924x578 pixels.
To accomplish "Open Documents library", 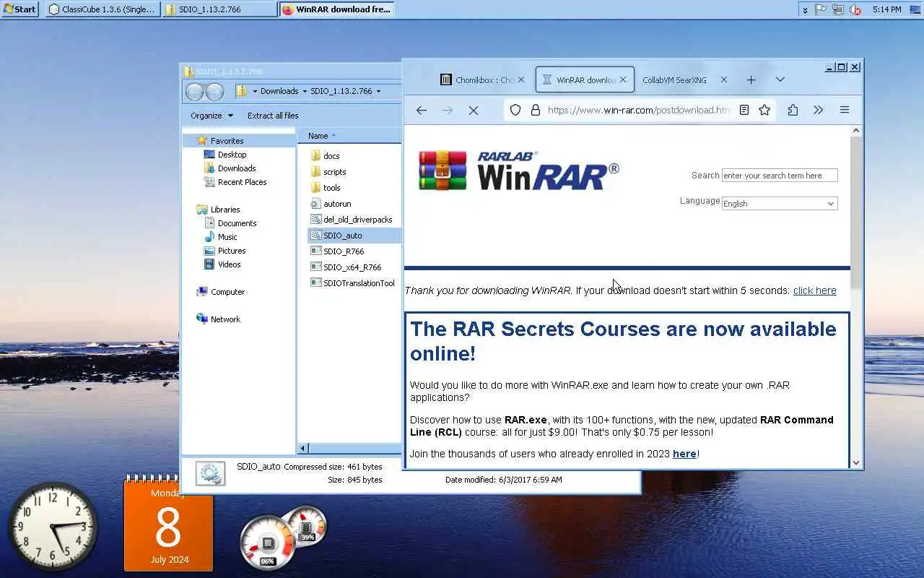I will point(237,223).
